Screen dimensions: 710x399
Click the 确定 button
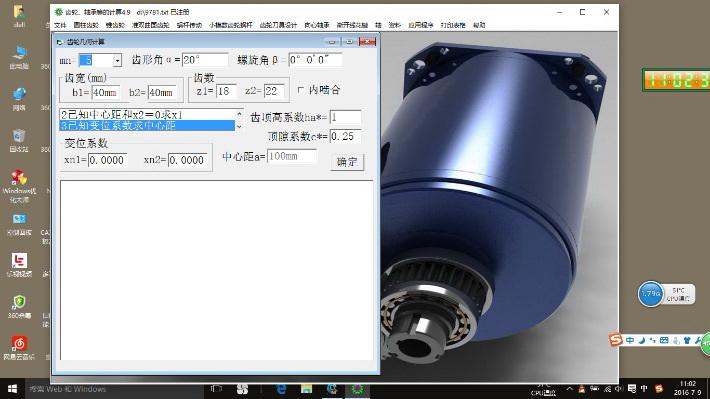pyautogui.click(x=347, y=162)
